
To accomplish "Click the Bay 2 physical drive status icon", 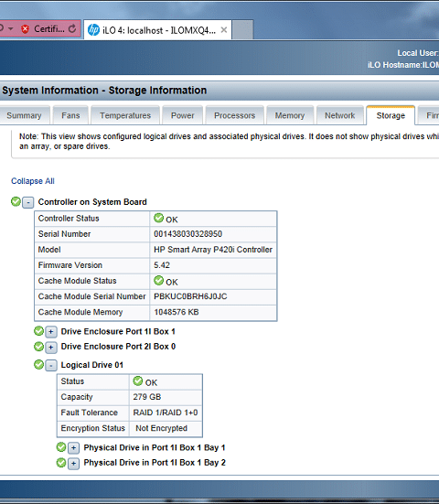I will [x=61, y=463].
